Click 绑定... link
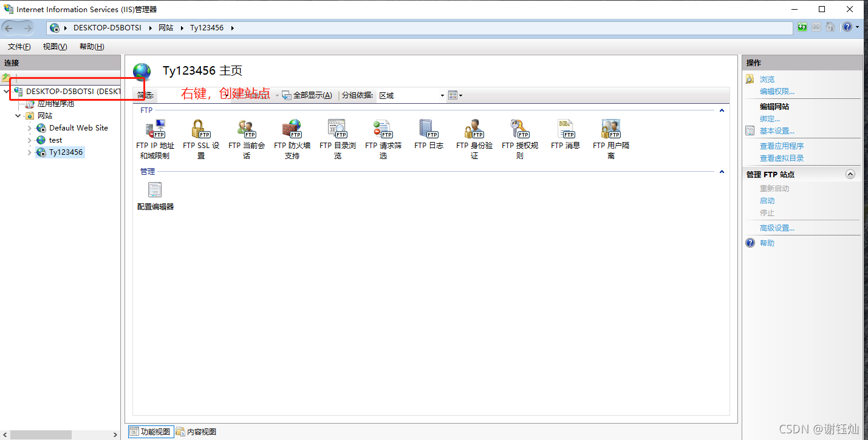The height and width of the screenshot is (440, 868). click(770, 119)
